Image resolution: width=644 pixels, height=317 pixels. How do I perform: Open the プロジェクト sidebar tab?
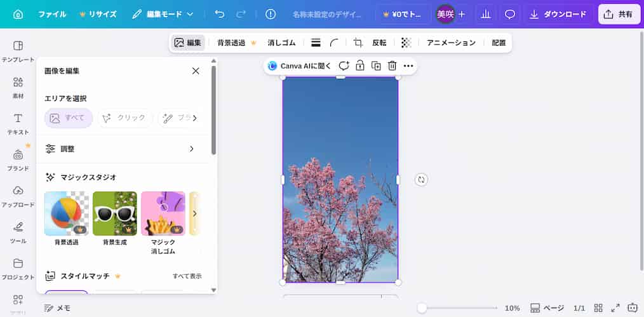coord(18,269)
